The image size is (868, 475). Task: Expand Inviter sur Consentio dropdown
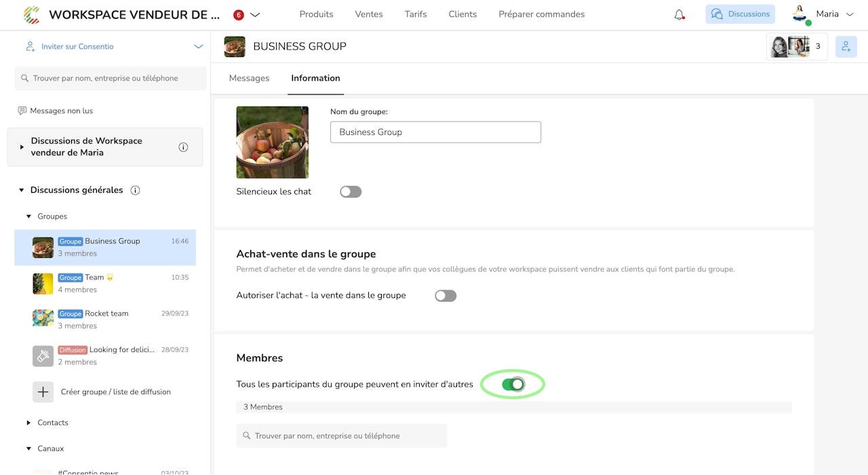[198, 47]
